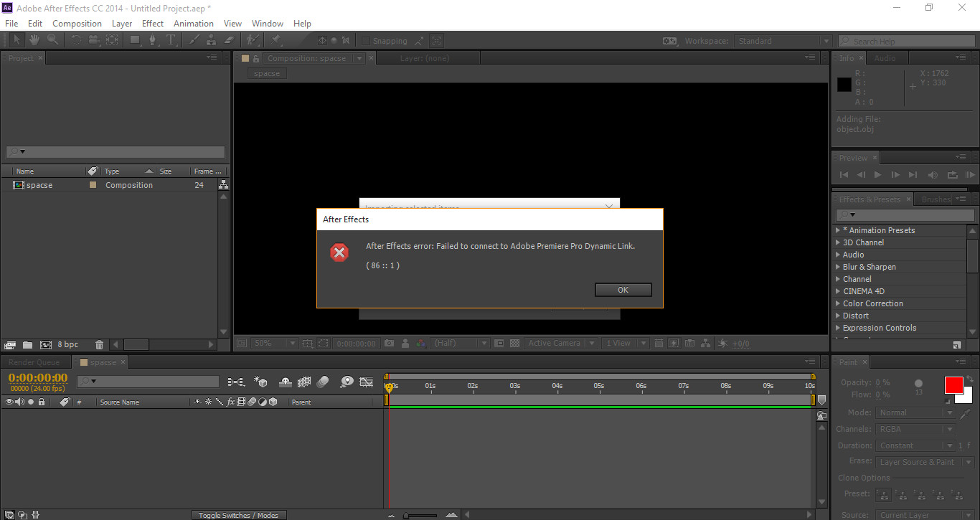The height and width of the screenshot is (520, 980).
Task: Open Composition Mini-Flowchart in timeline
Action: pos(236,382)
